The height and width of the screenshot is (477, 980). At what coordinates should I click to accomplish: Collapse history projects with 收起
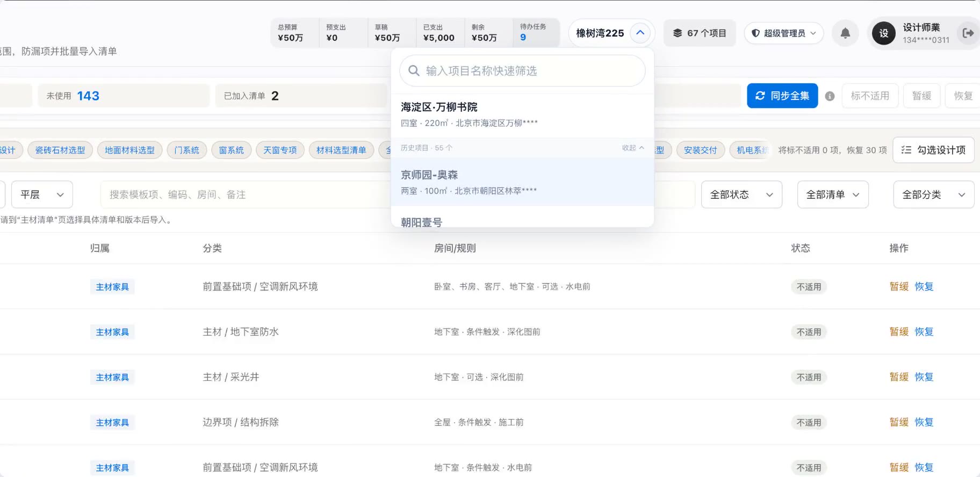coord(633,148)
